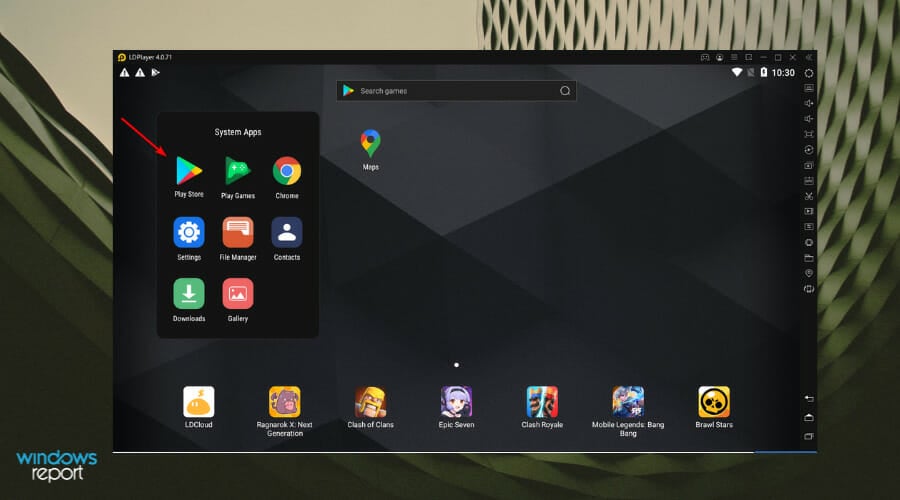Image resolution: width=900 pixels, height=500 pixels.
Task: Click the Wi-Fi status icon
Action: (x=736, y=72)
